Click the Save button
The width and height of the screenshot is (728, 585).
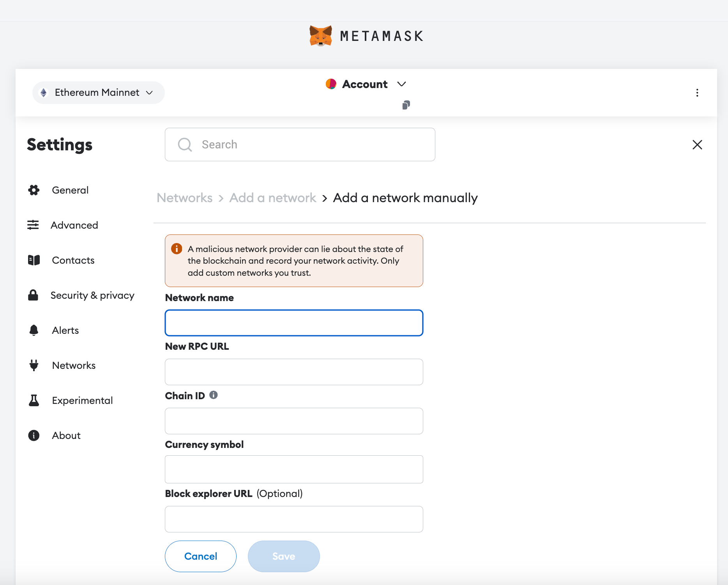(x=284, y=556)
